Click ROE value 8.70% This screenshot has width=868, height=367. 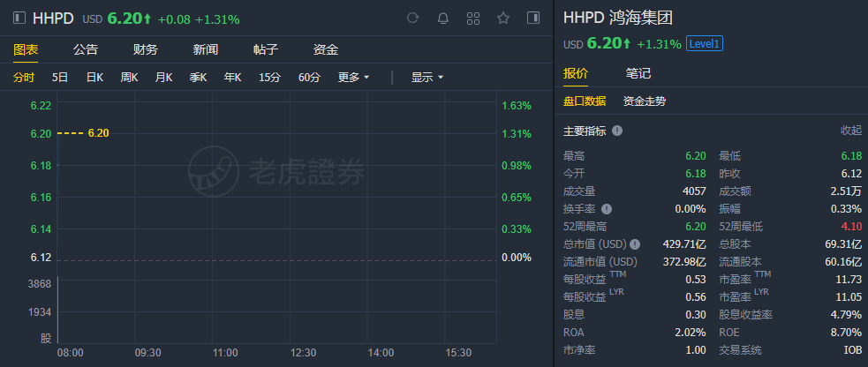coord(848,333)
